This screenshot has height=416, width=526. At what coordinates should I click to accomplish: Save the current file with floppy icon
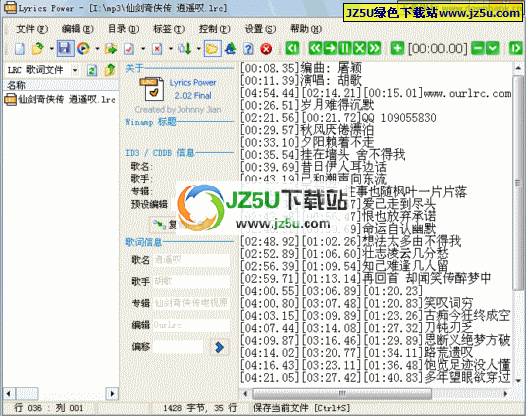[x=65, y=49]
